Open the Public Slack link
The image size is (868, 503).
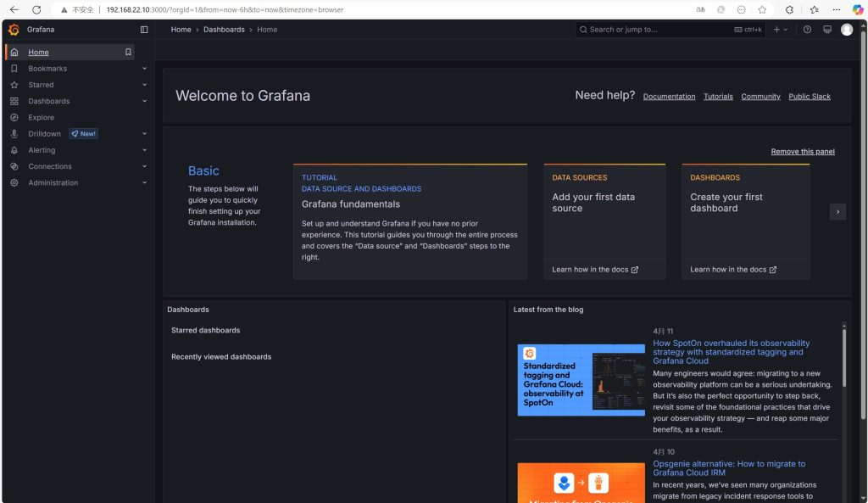click(x=810, y=97)
